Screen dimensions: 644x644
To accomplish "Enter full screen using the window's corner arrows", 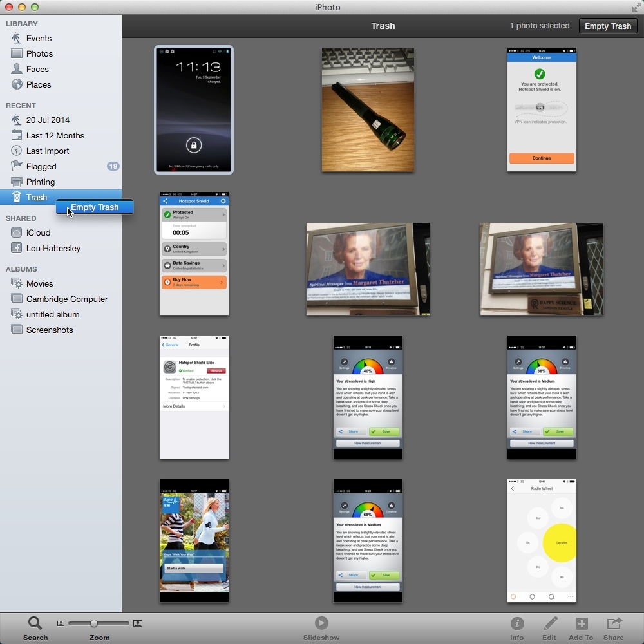I will point(636,7).
